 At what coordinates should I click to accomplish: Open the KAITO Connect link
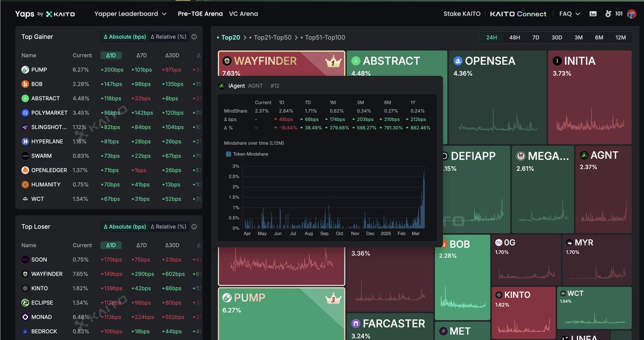point(518,14)
